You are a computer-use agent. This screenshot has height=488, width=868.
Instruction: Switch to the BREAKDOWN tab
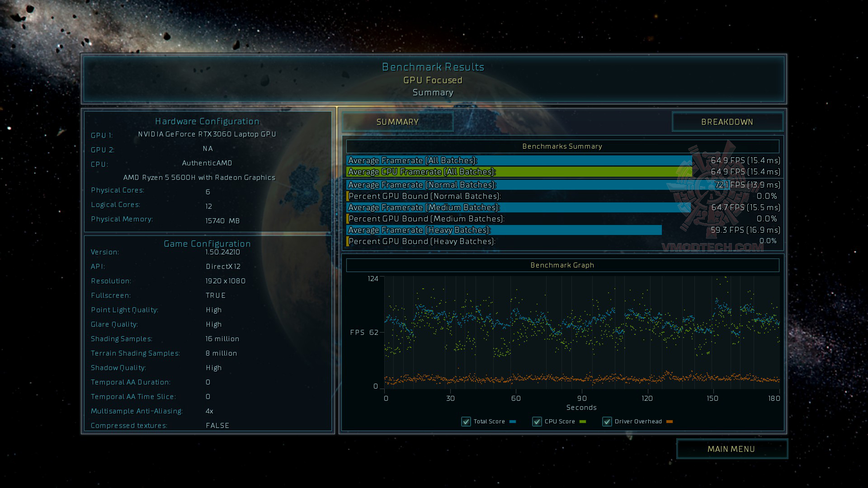(727, 122)
